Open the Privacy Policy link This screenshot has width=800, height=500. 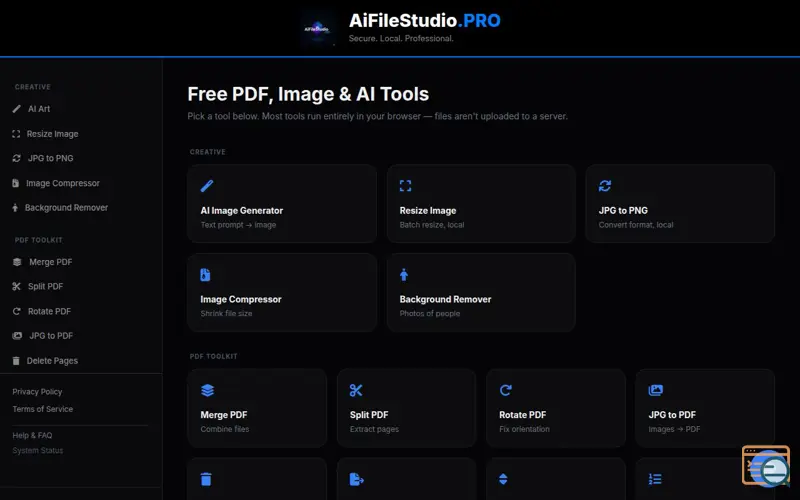37,392
